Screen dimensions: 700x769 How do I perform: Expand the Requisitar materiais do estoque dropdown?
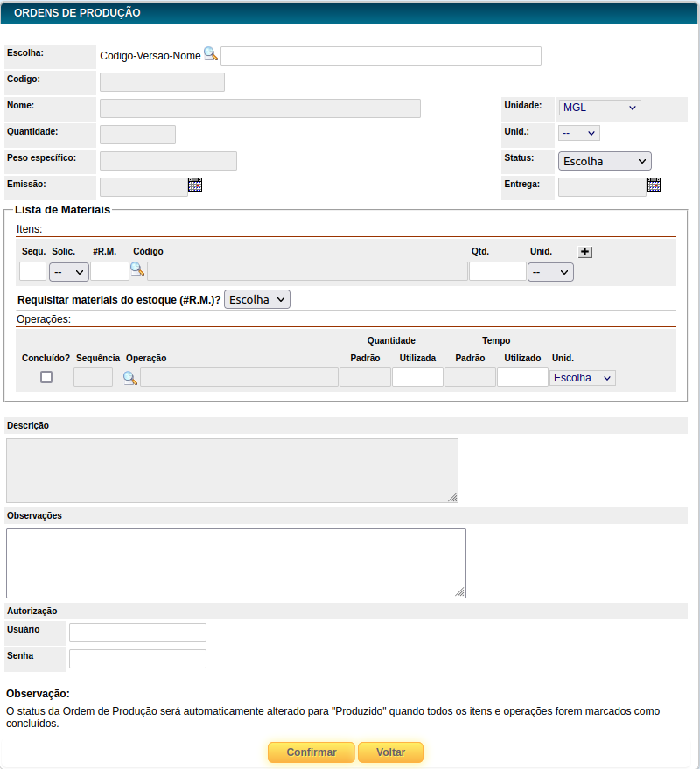tap(257, 299)
